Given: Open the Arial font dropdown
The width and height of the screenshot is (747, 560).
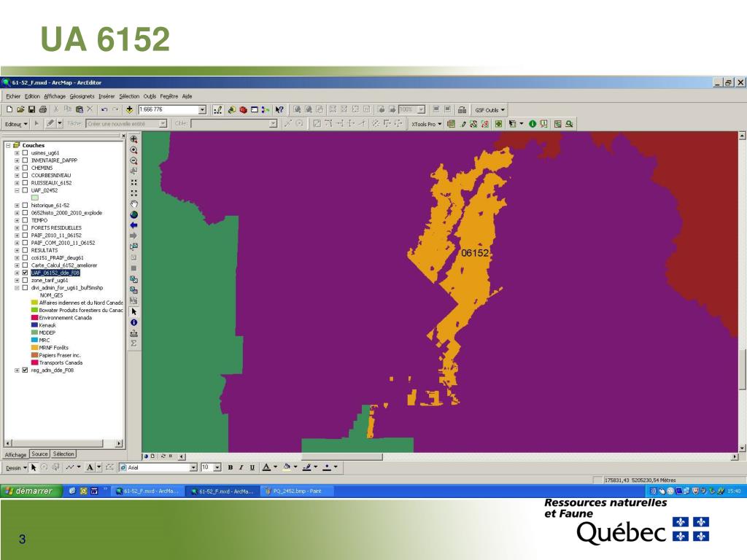Looking at the screenshot, I should (x=193, y=467).
